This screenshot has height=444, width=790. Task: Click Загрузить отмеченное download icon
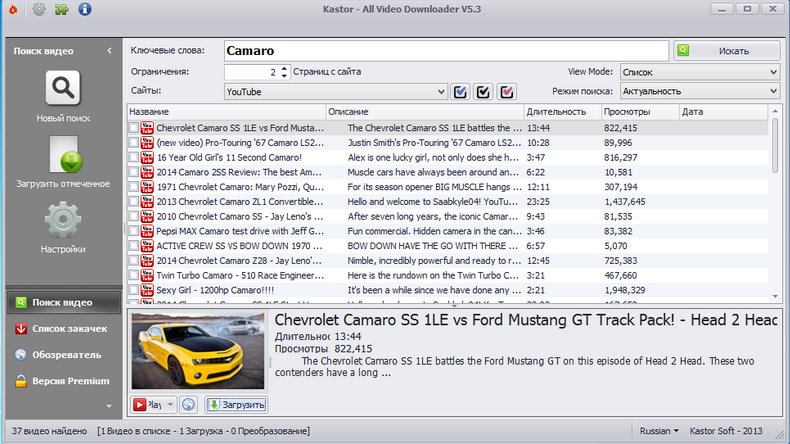pos(65,154)
